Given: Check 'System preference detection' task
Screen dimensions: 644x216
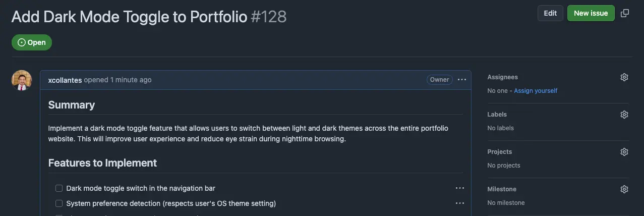Looking at the screenshot, I should coord(59,203).
